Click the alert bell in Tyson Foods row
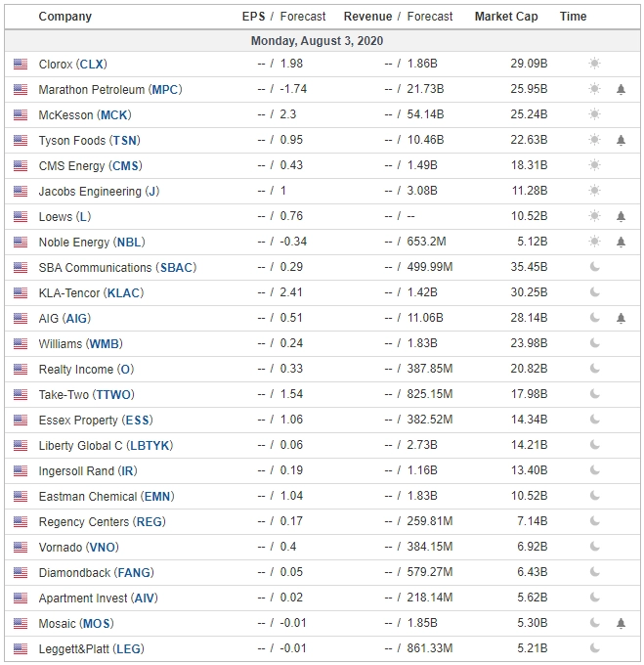This screenshot has height=665, width=644. 621,140
